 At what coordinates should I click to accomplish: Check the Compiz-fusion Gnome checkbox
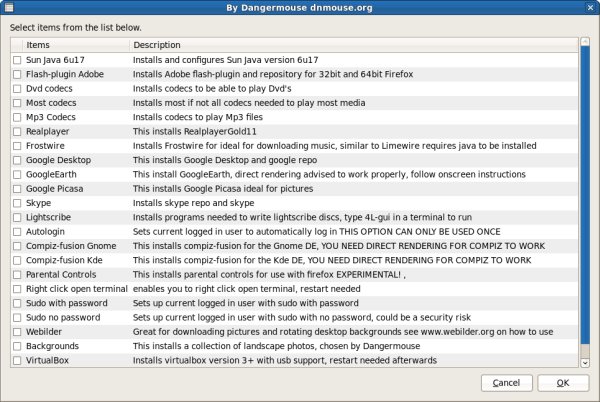coord(17,245)
